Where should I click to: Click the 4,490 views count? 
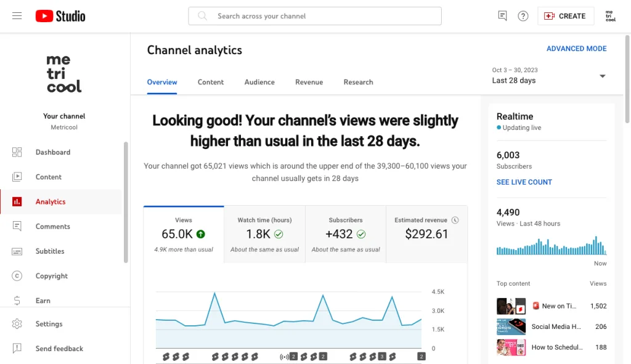click(508, 212)
